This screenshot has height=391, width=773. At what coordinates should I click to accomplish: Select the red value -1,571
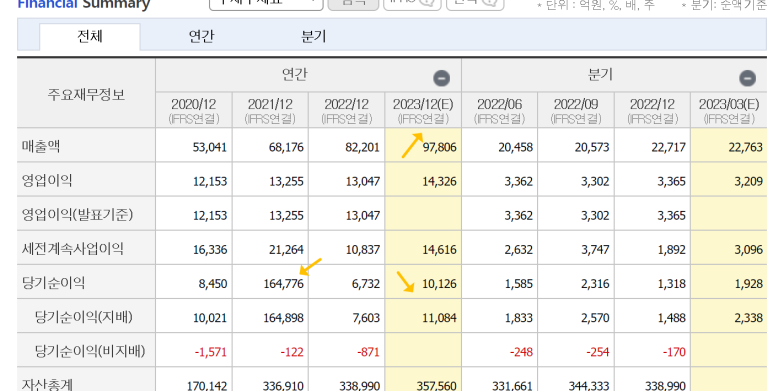[211, 353]
